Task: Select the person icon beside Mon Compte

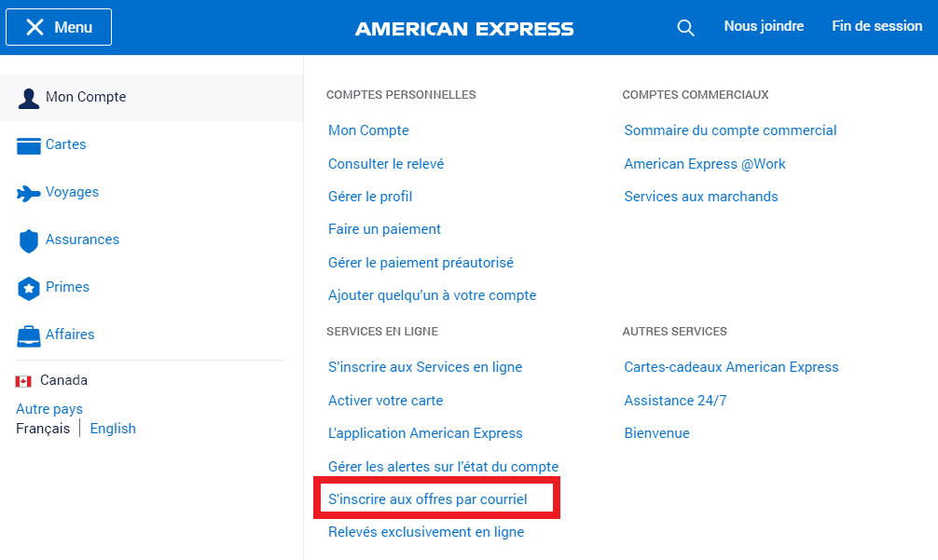Action: 28,97
